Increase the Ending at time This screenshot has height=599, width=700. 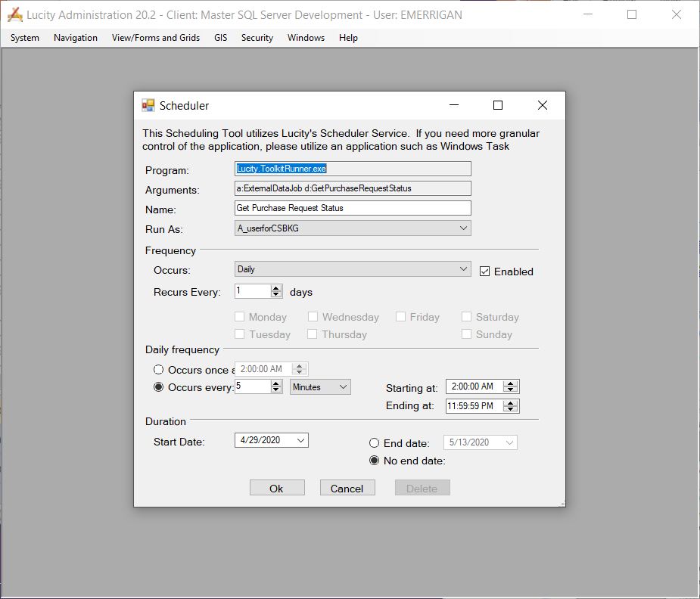pyautogui.click(x=511, y=403)
